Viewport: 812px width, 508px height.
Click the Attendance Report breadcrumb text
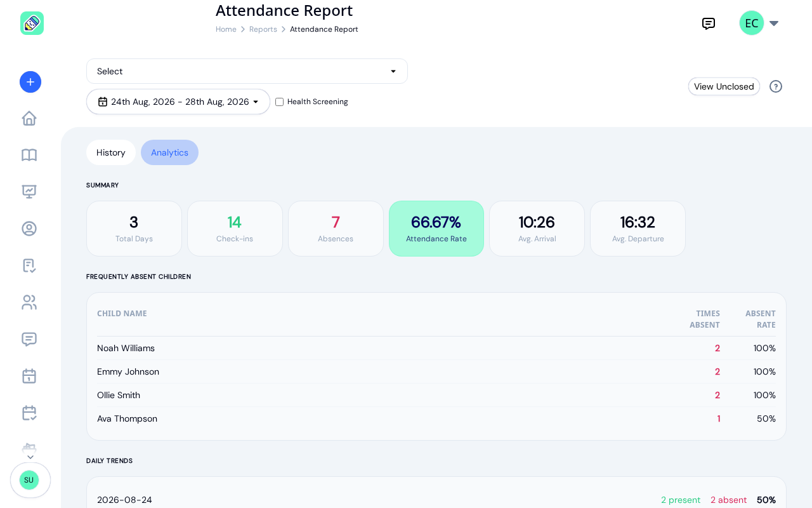tap(324, 29)
